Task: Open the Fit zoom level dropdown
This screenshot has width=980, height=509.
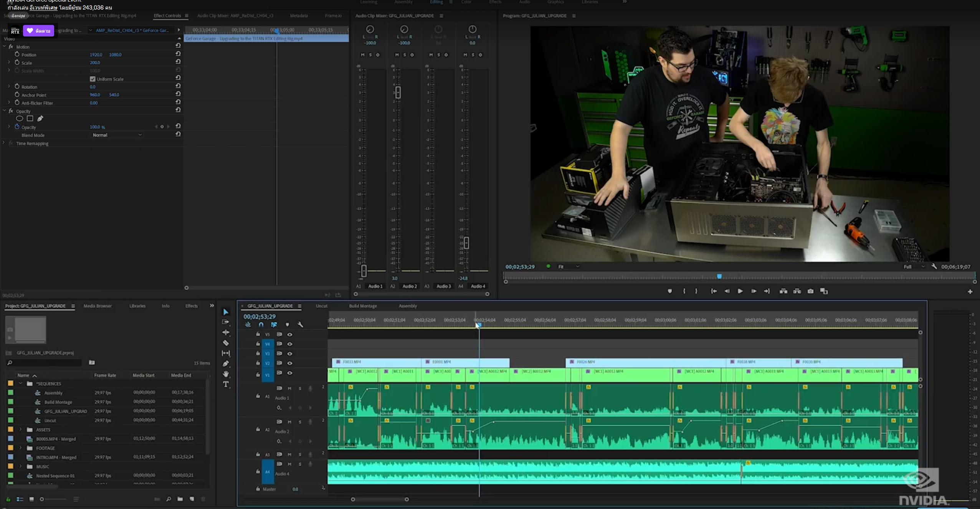Action: (x=568, y=267)
